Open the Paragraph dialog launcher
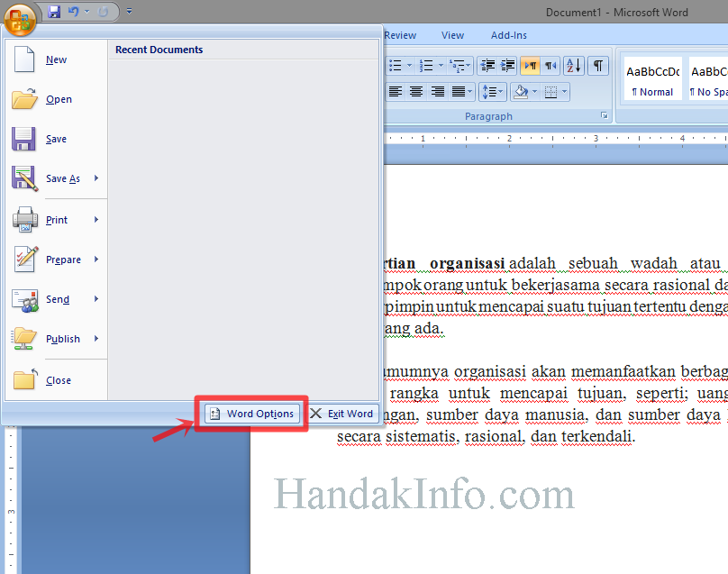Screen dimensions: 728x574 point(604,115)
